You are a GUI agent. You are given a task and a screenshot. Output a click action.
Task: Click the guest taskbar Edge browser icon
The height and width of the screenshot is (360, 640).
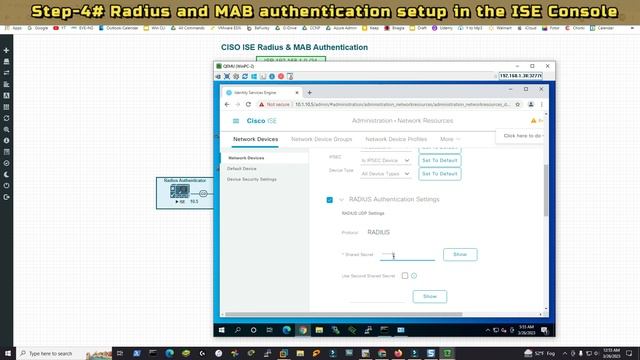[x=287, y=330]
